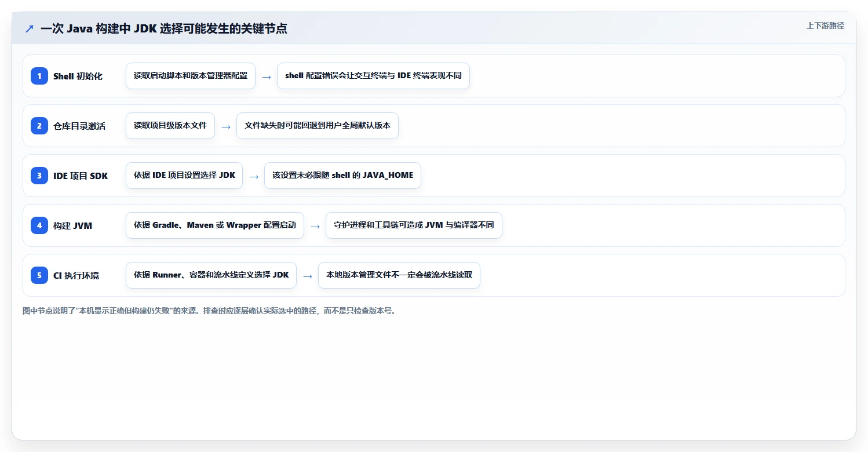The width and height of the screenshot is (868, 452).
Task: Click the Shell 初始化 row label
Action: point(78,76)
